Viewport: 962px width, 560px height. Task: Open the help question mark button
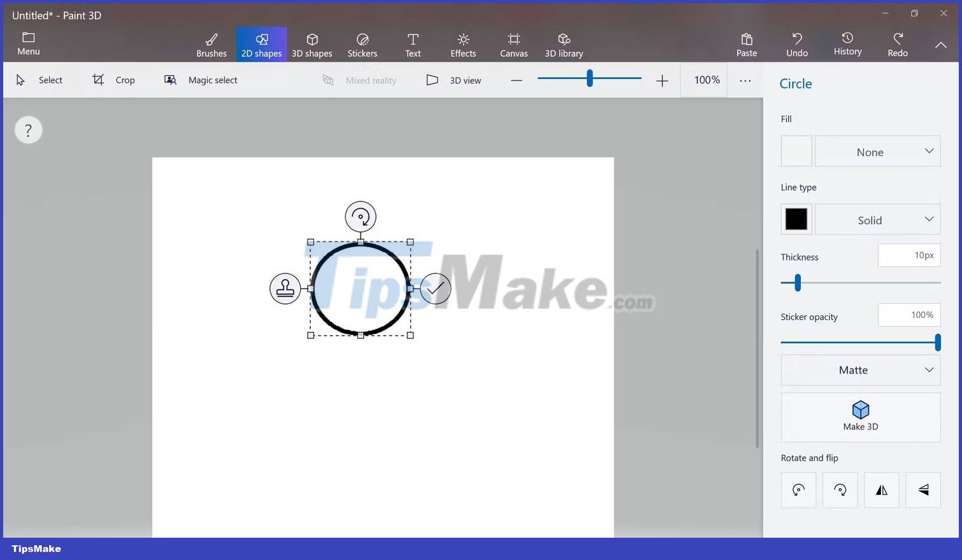pos(28,130)
